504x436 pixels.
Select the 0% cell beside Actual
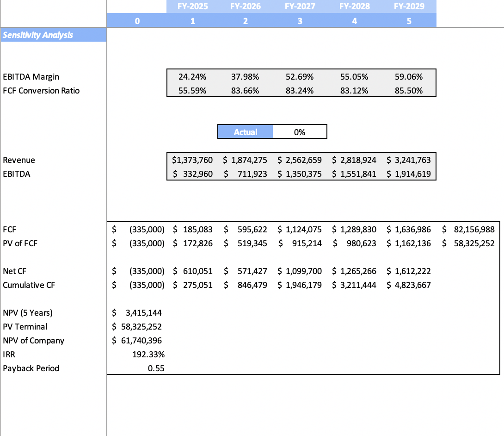click(x=300, y=131)
